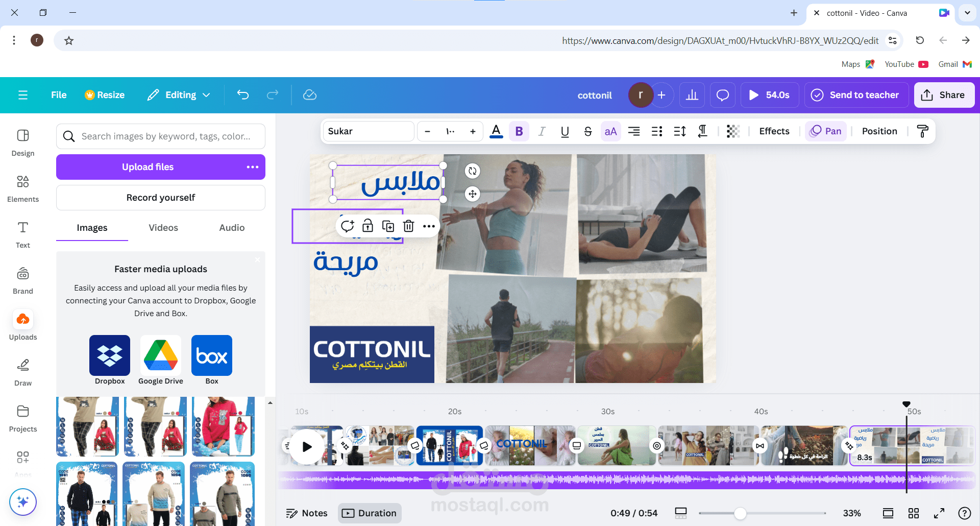Open the Projects panel
Viewport: 980px width, 526px height.
point(23,419)
